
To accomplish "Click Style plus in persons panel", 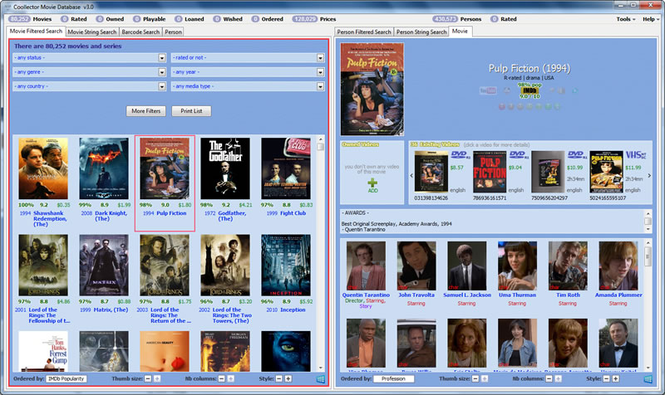I will click(616, 378).
